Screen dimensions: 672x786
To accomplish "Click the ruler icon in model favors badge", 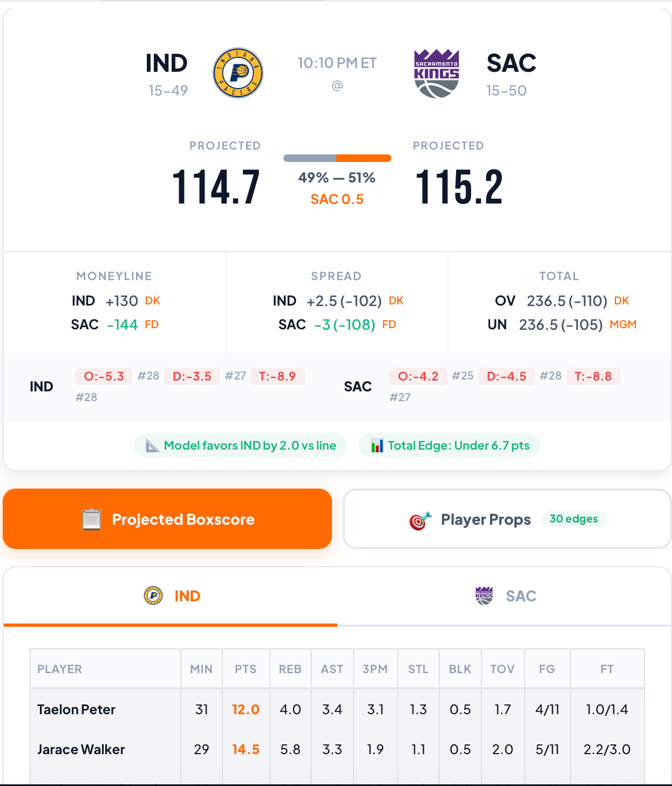I will [153, 446].
